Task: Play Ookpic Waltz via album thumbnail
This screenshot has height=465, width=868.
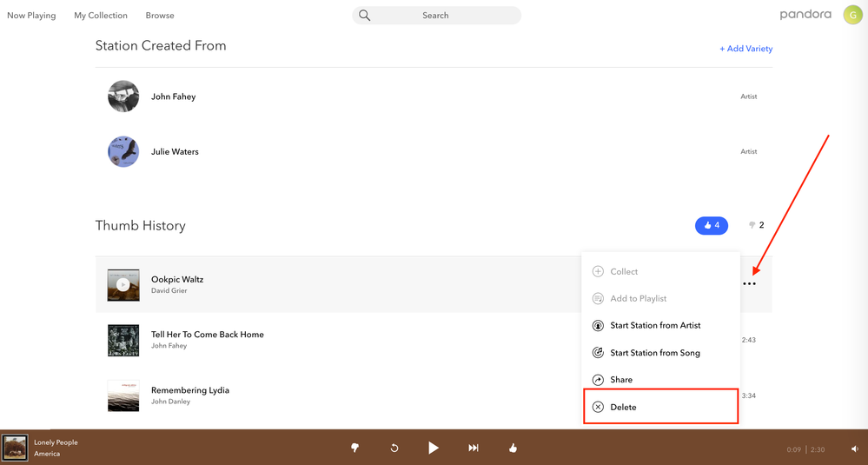Action: point(123,284)
